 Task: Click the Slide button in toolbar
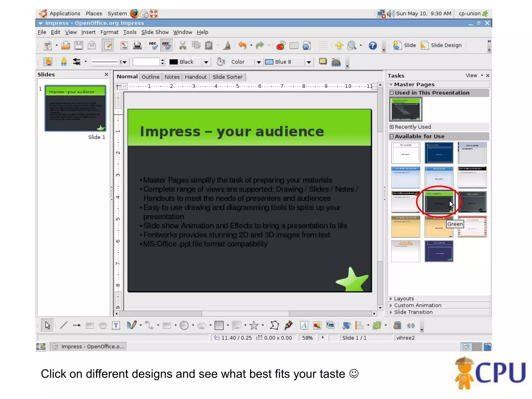(x=404, y=45)
